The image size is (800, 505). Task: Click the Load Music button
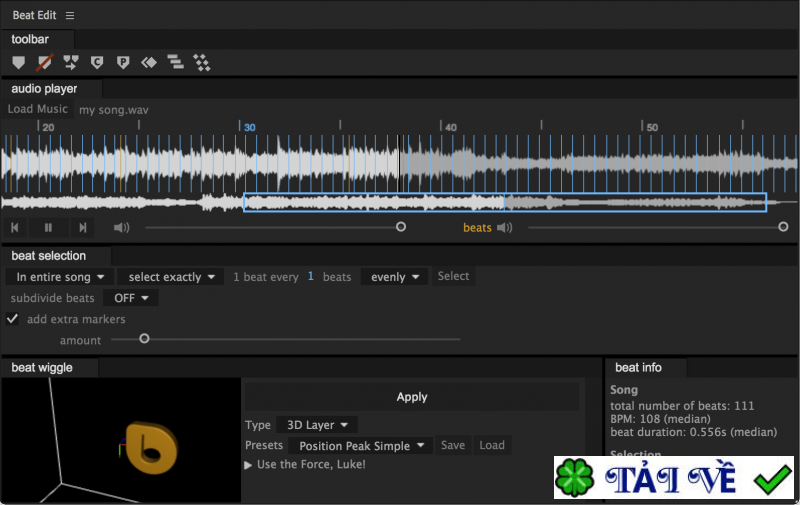[x=38, y=109]
